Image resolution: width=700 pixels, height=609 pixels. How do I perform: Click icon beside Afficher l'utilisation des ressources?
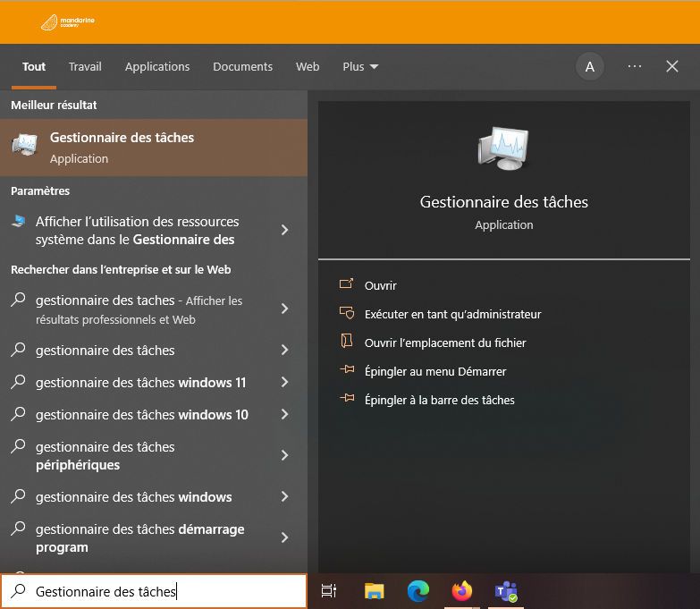coord(18,221)
